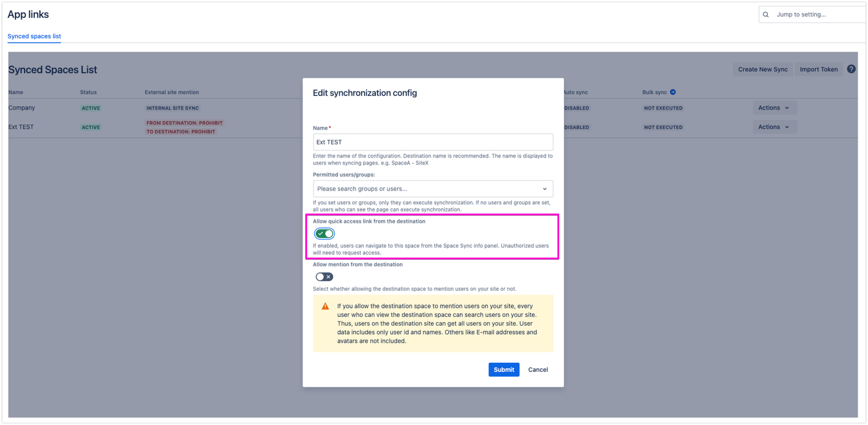868x425 pixels.
Task: Click ACTIVE status badge for Company
Action: [x=91, y=108]
